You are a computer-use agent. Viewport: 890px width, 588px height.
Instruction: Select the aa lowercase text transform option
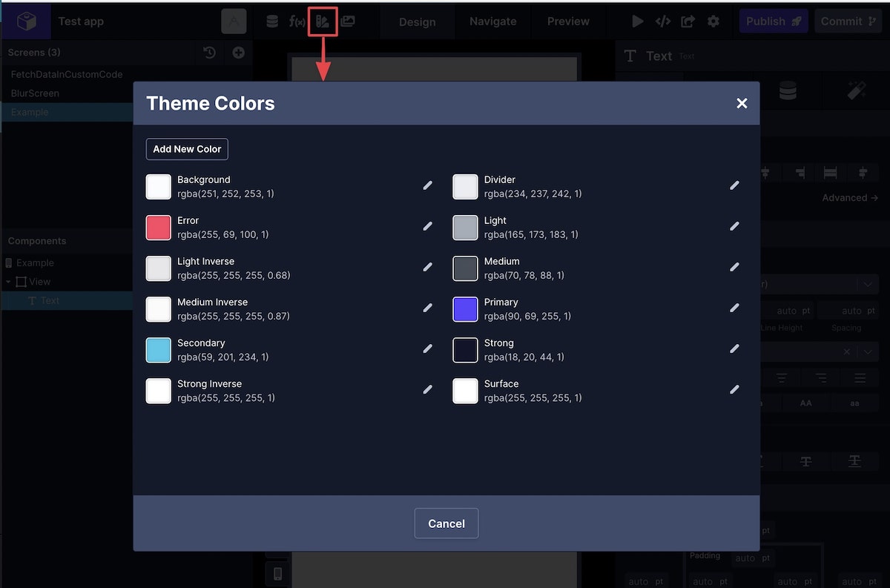[x=854, y=403]
